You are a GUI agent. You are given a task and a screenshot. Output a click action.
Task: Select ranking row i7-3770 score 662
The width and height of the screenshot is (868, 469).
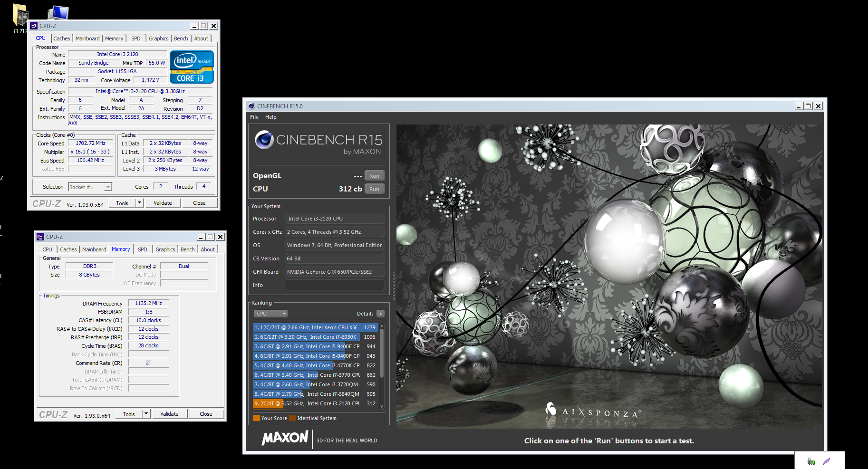316,375
